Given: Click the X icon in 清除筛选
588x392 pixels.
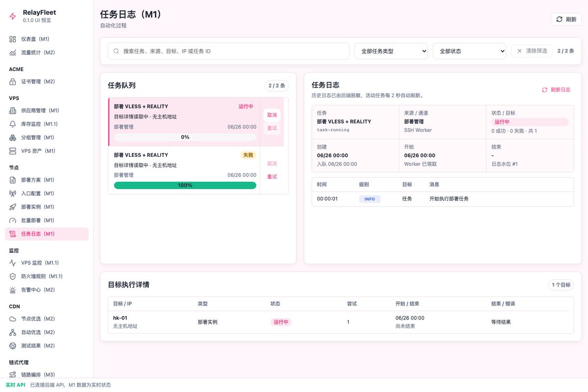Looking at the screenshot, I should point(520,50).
